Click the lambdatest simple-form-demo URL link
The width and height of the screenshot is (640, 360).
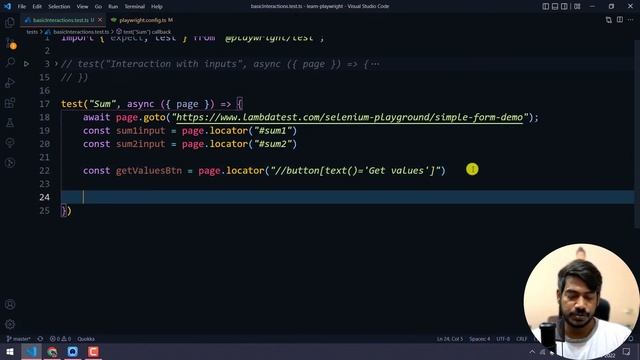click(x=349, y=117)
